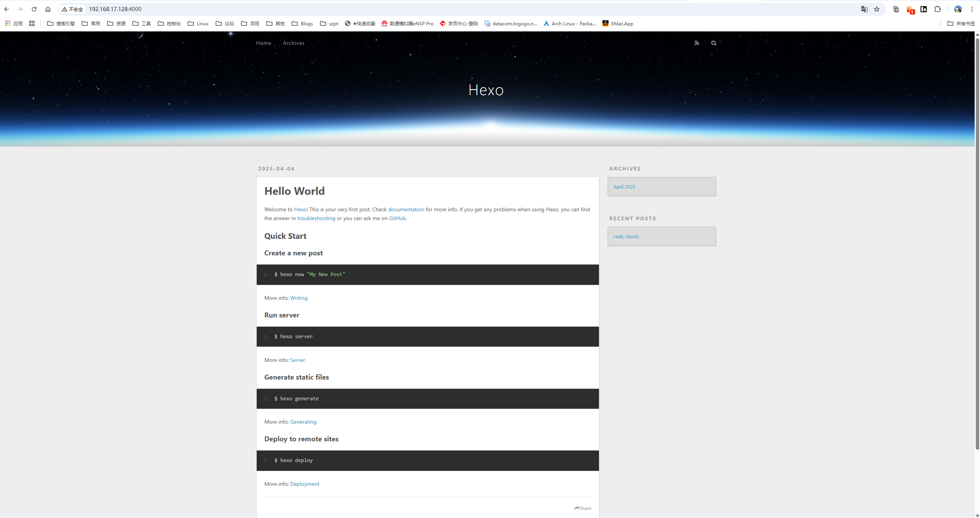Open the Server more info link
Screen dimensions: 980x518
tap(297, 360)
